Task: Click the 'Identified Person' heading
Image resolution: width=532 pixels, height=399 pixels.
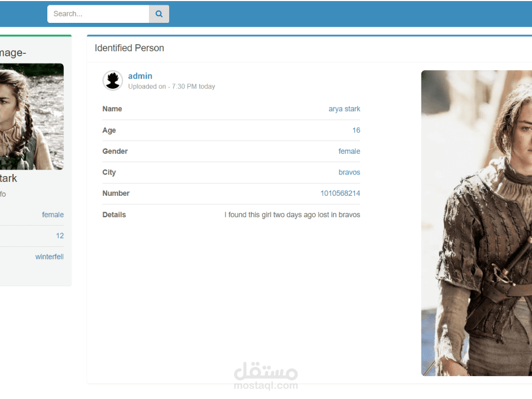Action: coord(129,48)
